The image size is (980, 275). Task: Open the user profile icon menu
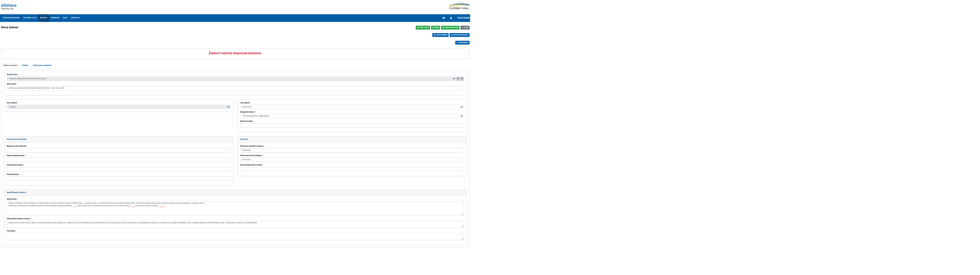pos(451,18)
